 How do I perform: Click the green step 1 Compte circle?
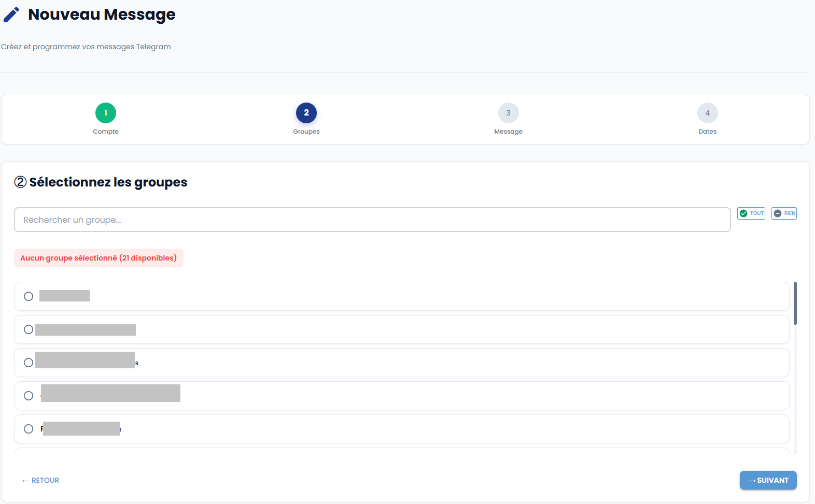point(106,113)
